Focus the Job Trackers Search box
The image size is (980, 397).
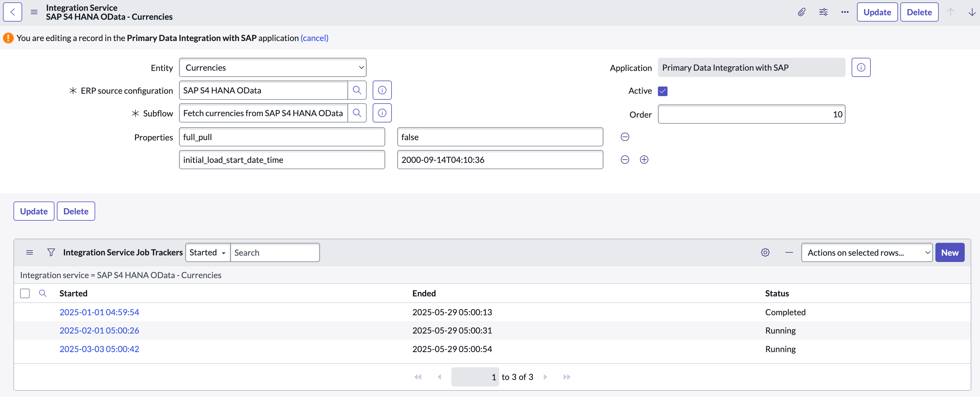click(x=275, y=252)
